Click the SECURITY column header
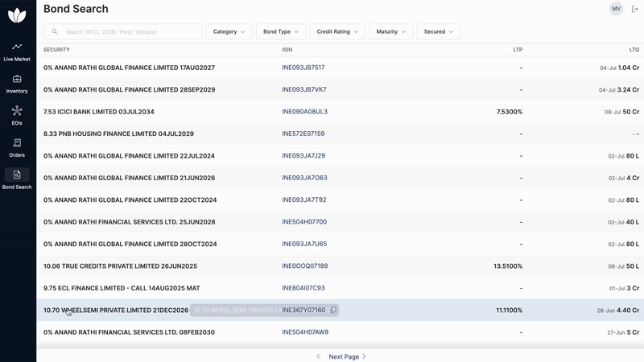The image size is (644, 362). coord(56,50)
